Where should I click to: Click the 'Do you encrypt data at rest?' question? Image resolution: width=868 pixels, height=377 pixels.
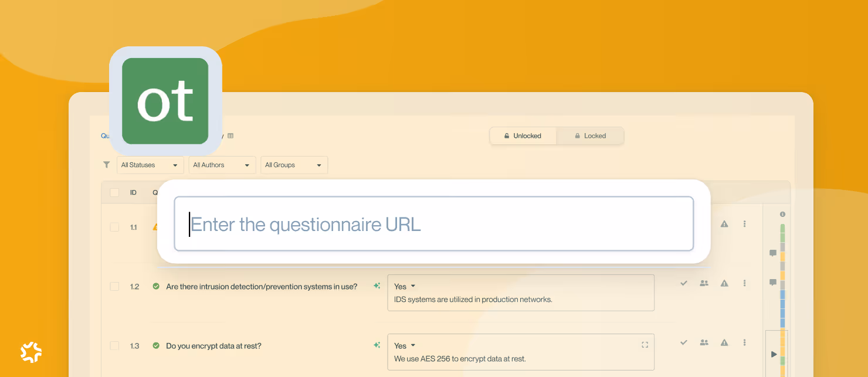pos(213,345)
